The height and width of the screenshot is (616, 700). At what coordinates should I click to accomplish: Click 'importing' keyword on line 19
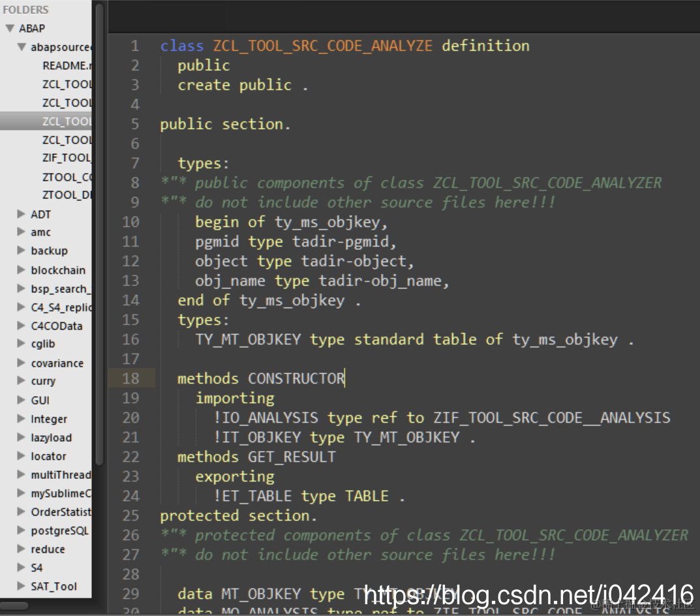[235, 399]
